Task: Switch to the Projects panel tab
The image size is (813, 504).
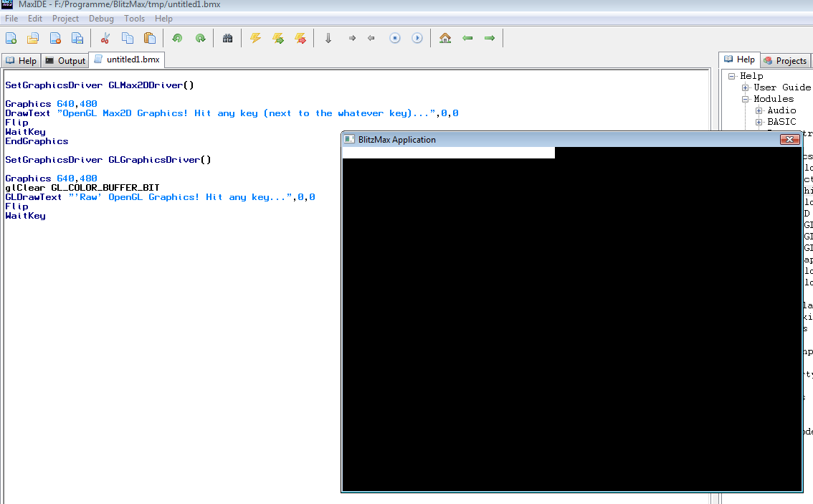Action: click(x=785, y=61)
